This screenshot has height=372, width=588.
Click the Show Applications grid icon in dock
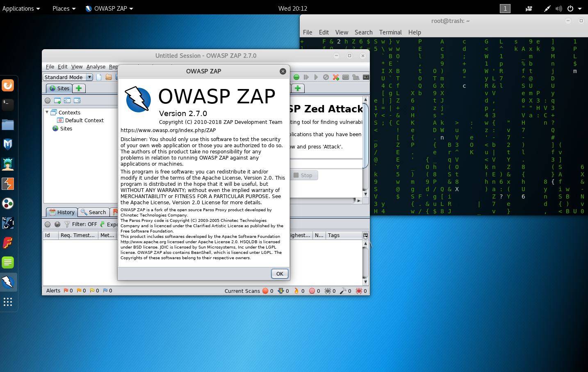(8, 302)
